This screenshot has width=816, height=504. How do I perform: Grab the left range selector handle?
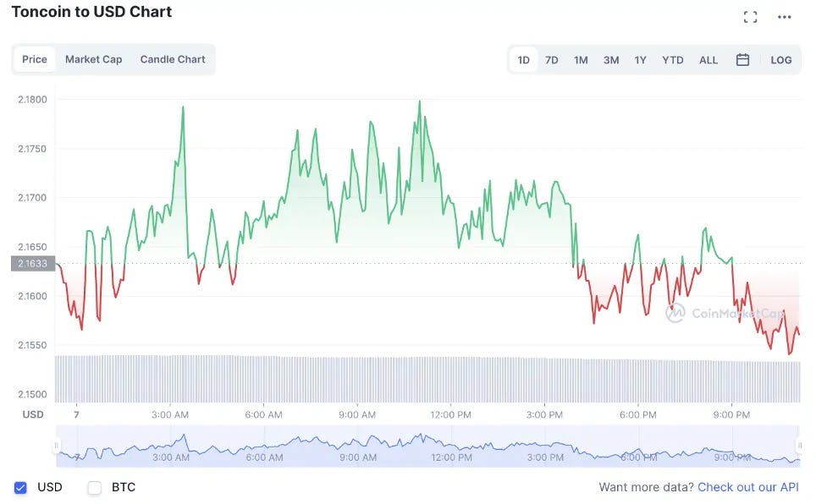tap(56, 445)
